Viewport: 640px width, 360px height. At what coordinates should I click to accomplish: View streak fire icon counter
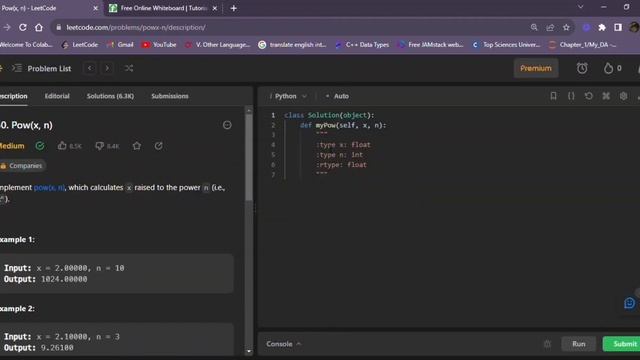click(x=612, y=68)
